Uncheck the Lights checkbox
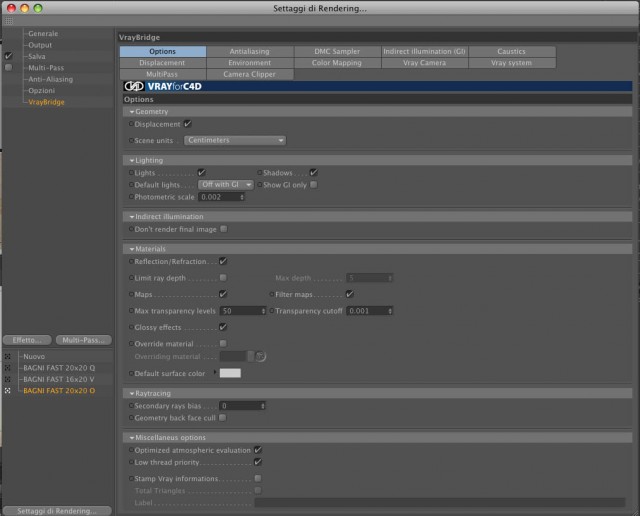The width and height of the screenshot is (640, 516). [x=201, y=172]
